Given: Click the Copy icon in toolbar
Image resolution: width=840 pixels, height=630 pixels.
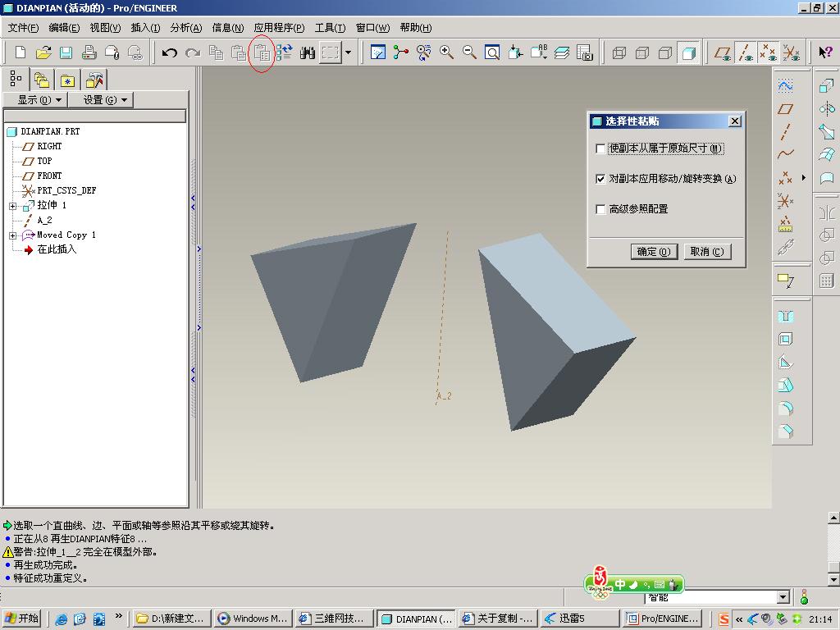Looking at the screenshot, I should [x=216, y=52].
